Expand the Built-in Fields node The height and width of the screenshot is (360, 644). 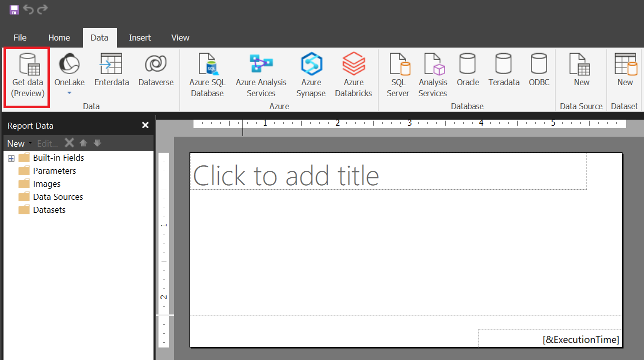coord(11,158)
